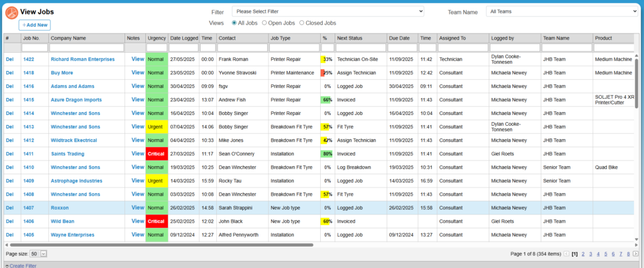This screenshot has height=268, width=644.
Task: Click the Technician On-Site status cell
Action: click(x=359, y=59)
